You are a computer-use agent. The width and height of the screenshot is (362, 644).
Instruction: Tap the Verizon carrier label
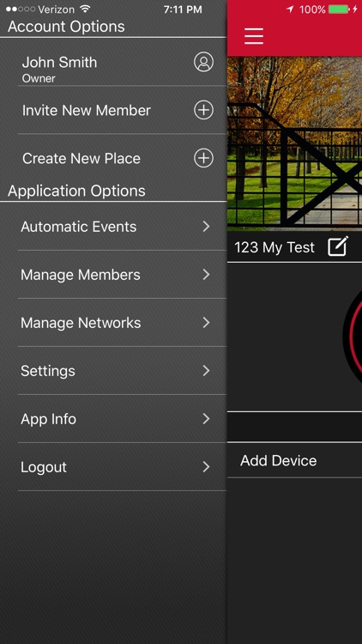point(57,9)
